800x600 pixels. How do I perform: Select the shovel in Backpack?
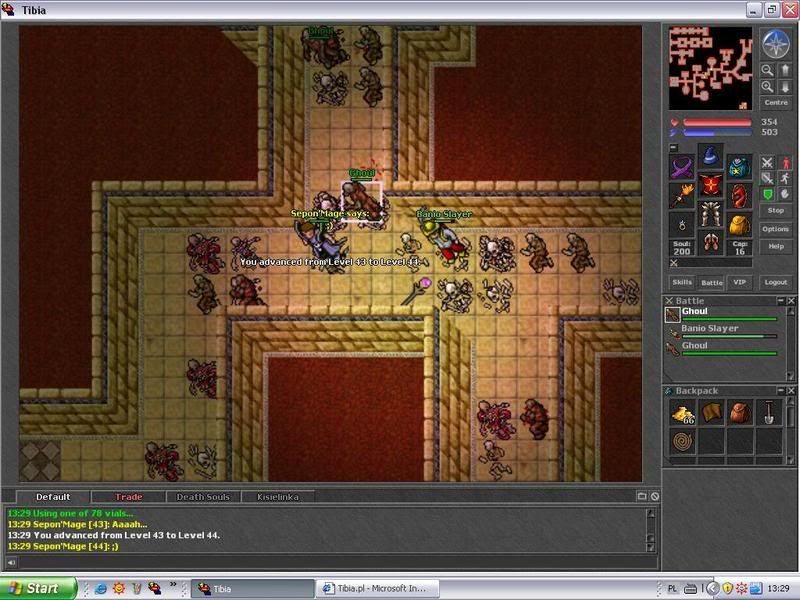(x=769, y=413)
